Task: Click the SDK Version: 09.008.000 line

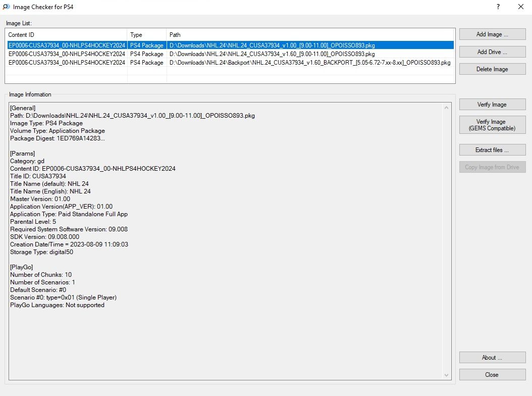Action: (x=44, y=237)
